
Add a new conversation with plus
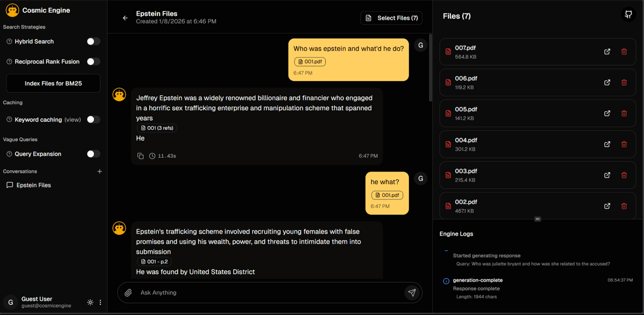[x=100, y=171]
